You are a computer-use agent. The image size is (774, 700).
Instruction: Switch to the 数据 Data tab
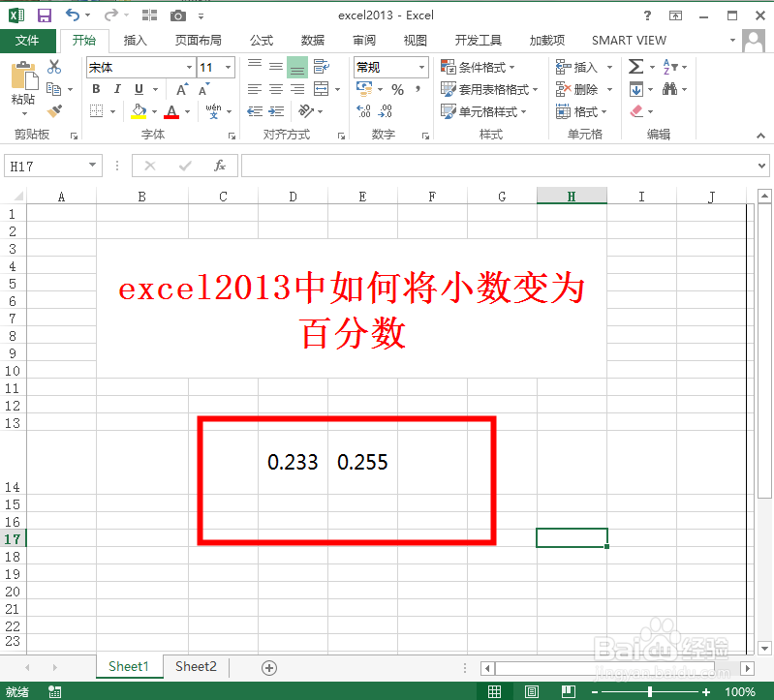[x=313, y=41]
